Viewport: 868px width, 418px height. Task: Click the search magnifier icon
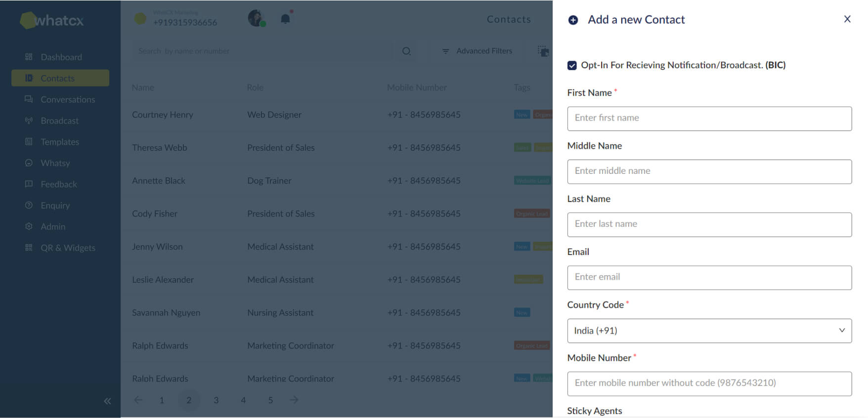(406, 51)
